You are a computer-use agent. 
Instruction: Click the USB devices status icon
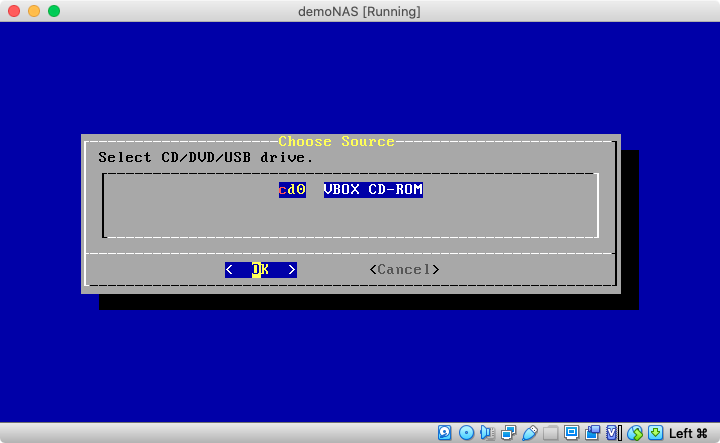coord(529,432)
